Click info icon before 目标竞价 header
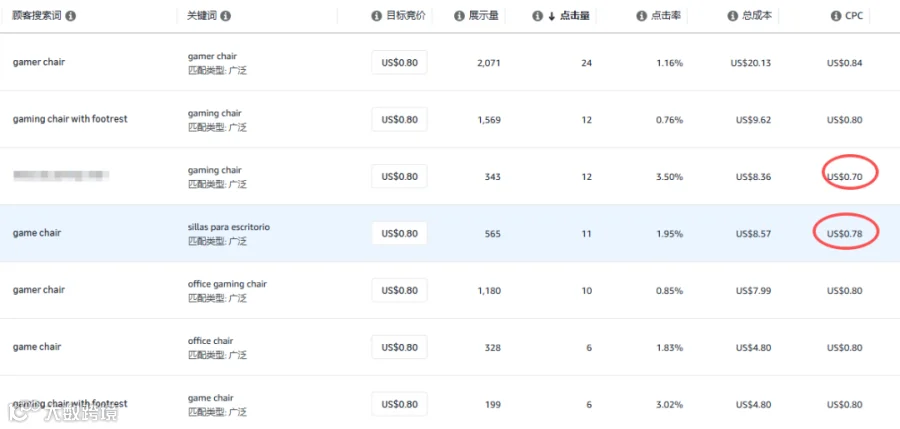 pos(377,16)
